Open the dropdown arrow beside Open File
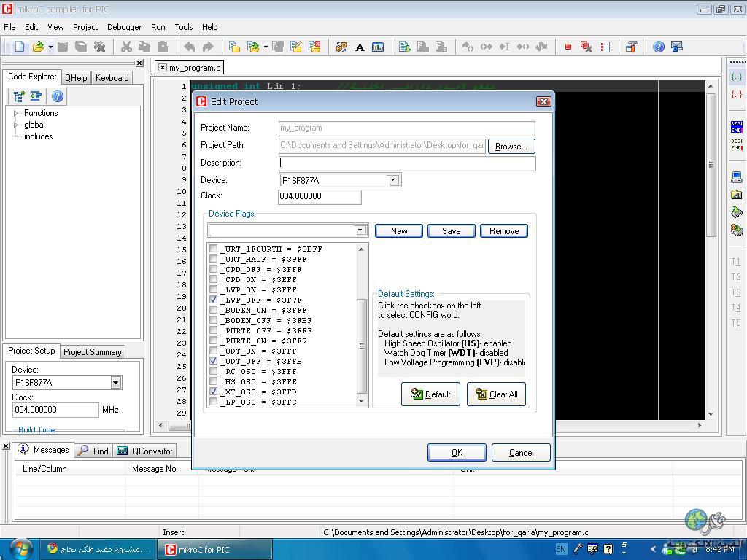 [50, 47]
